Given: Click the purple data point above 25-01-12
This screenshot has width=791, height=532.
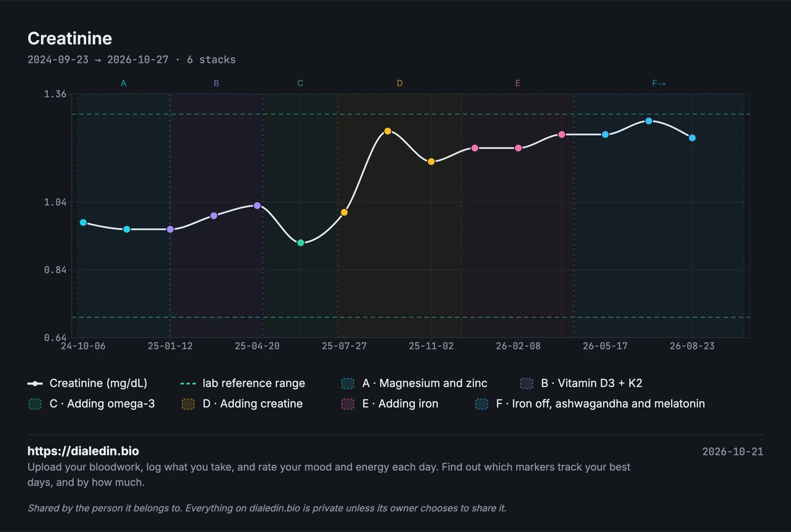Looking at the screenshot, I should (x=170, y=229).
